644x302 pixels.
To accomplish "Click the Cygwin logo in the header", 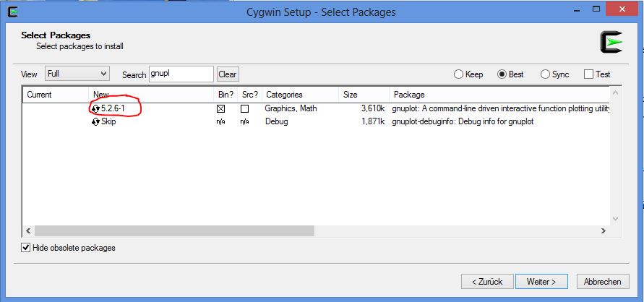I will click(611, 42).
